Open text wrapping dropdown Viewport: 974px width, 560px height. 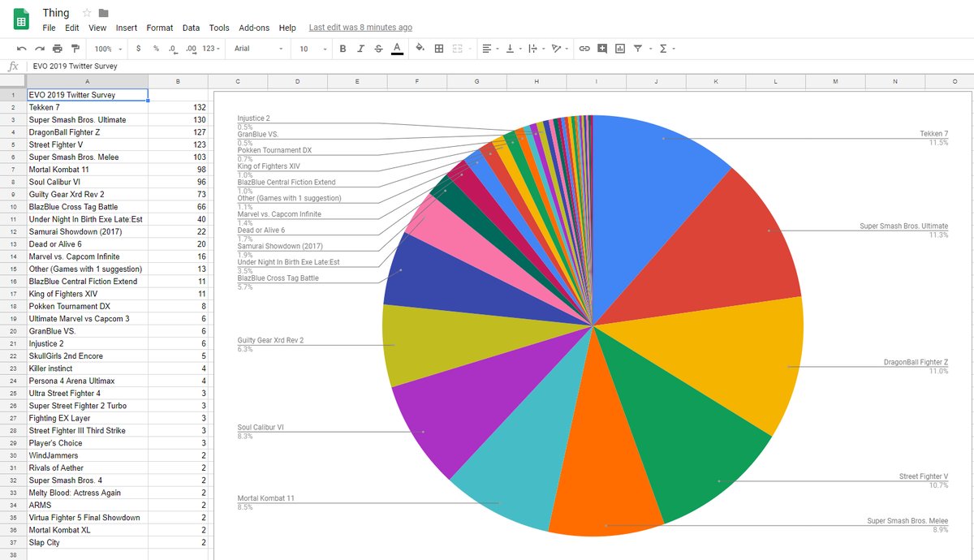[x=535, y=49]
